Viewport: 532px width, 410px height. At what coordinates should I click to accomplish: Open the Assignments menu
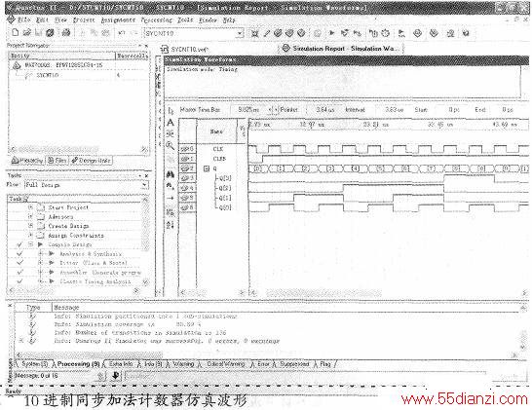pos(118,20)
